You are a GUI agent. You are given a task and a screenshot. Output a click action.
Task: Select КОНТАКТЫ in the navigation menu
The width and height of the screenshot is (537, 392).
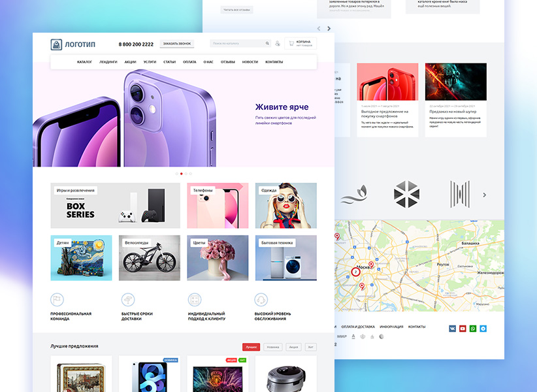[274, 61]
